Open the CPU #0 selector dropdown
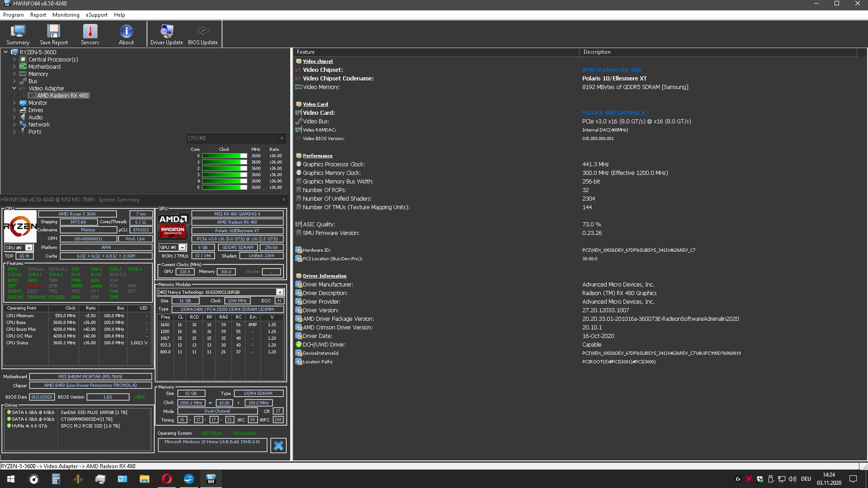This screenshot has height=488, width=868. 29,248
